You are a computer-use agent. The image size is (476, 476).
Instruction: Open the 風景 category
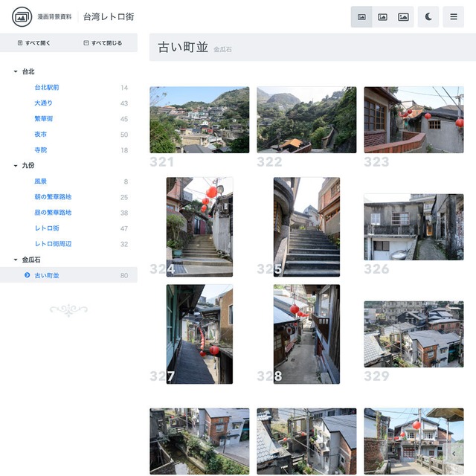pyautogui.click(x=40, y=181)
